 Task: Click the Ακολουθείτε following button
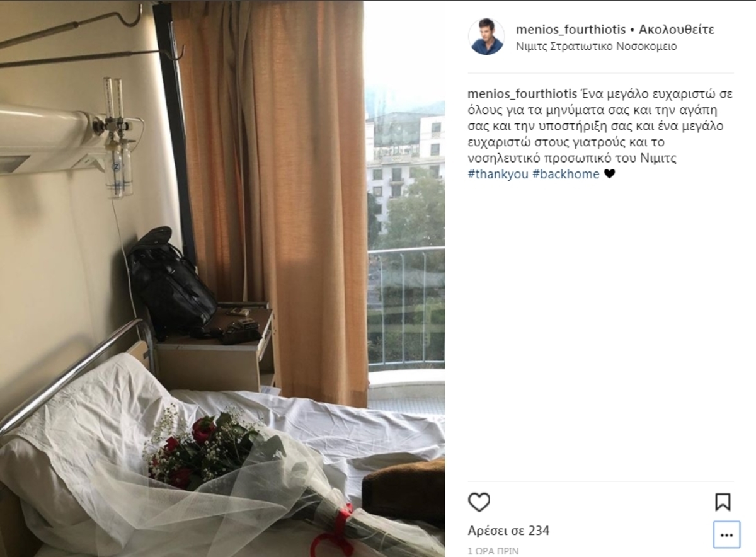677,30
